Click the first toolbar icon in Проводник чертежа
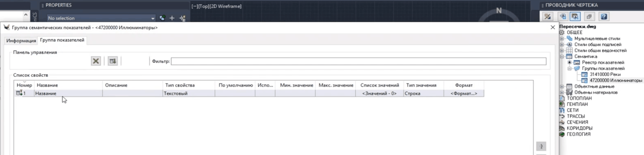Image resolution: width=644 pixels, height=155 pixels. click(x=547, y=17)
